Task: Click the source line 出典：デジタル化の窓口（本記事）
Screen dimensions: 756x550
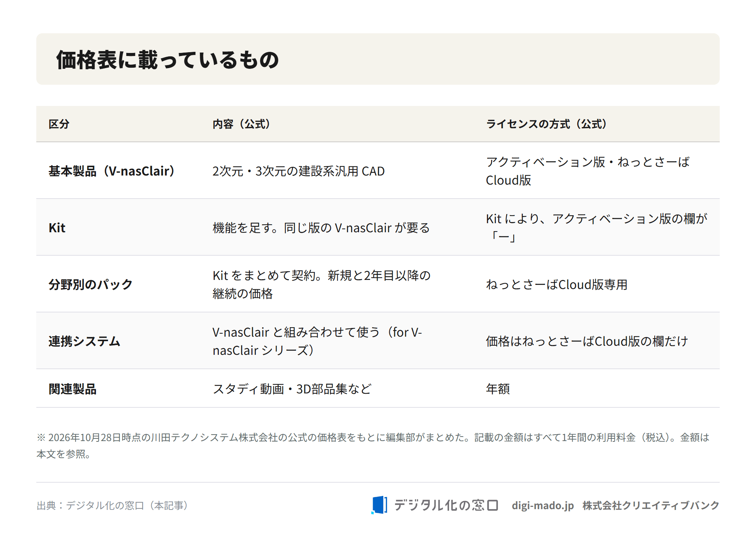Action: [x=113, y=505]
